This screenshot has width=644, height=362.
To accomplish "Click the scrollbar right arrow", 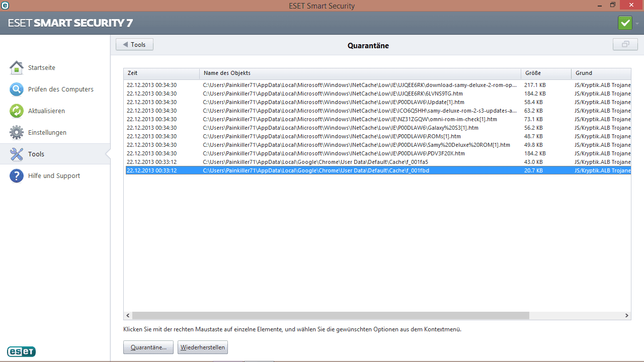I will (x=627, y=315).
